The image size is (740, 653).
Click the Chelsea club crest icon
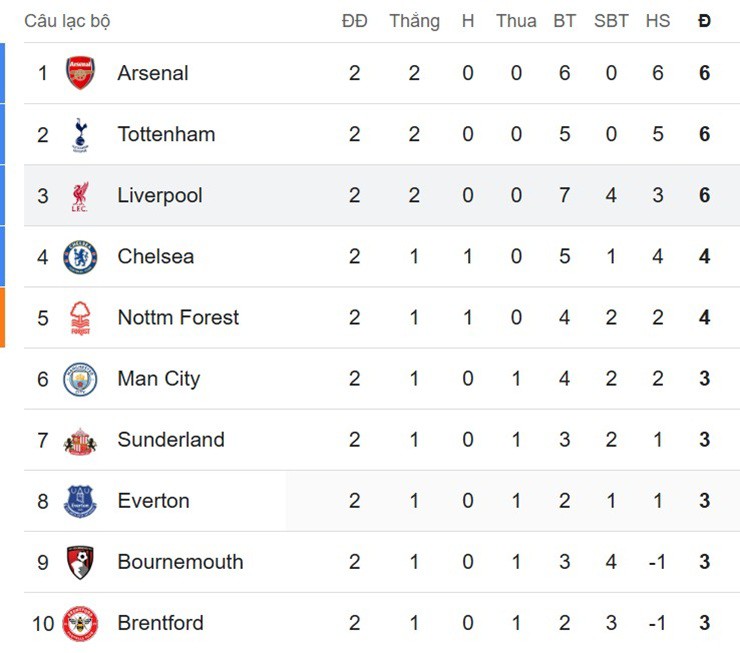pyautogui.click(x=80, y=257)
